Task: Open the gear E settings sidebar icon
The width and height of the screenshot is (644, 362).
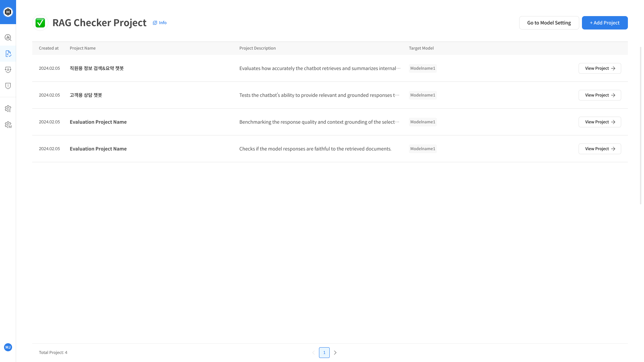Action: [x=8, y=109]
